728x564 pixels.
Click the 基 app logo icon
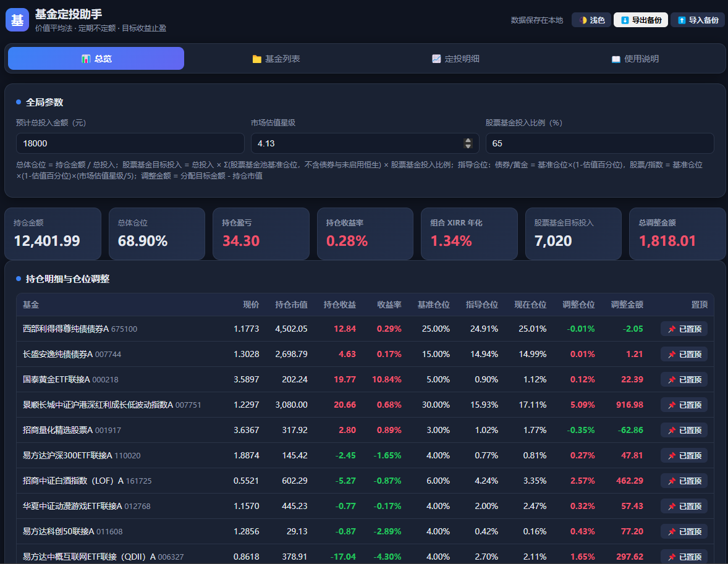(17, 20)
